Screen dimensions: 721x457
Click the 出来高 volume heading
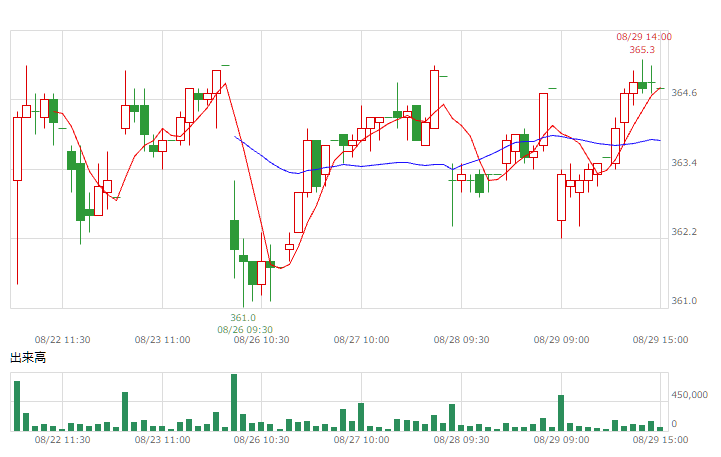28,358
